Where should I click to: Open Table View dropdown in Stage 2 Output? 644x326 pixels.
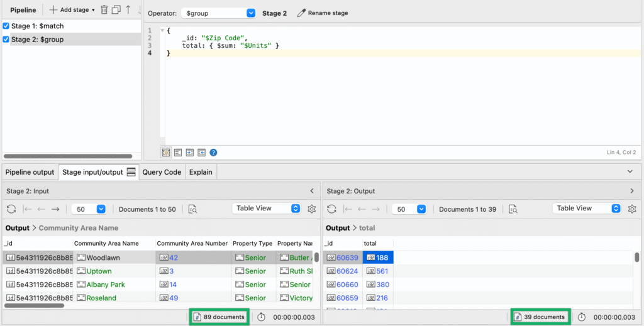pyautogui.click(x=587, y=209)
